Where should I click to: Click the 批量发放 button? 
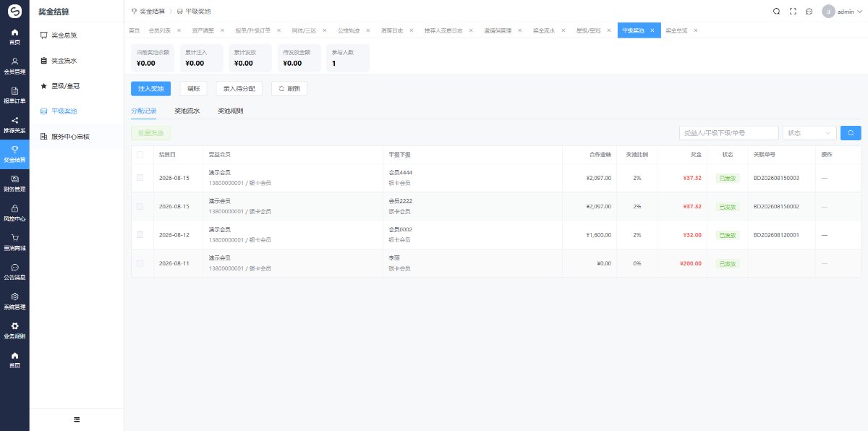click(150, 133)
